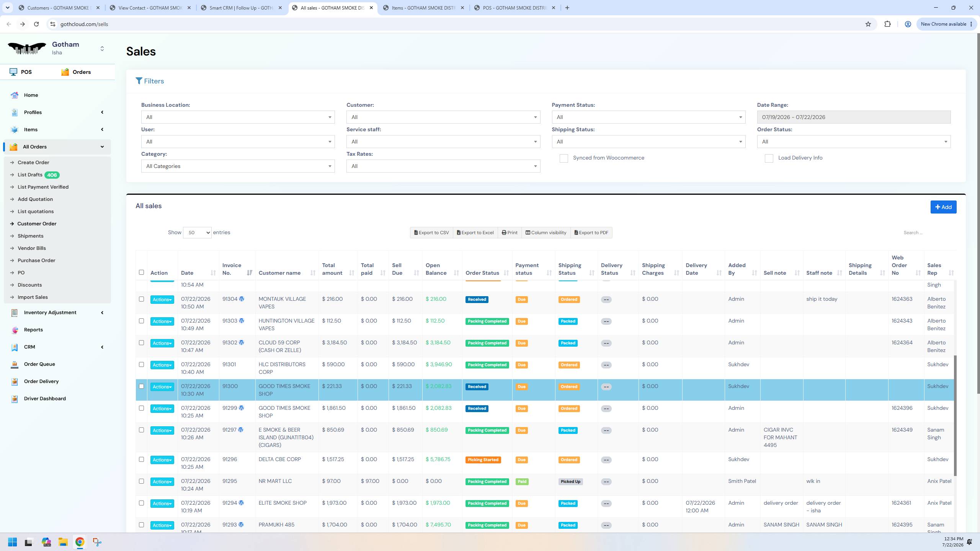Click the Home sidebar icon
Viewport: 980px width, 551px height.
[x=15, y=95]
